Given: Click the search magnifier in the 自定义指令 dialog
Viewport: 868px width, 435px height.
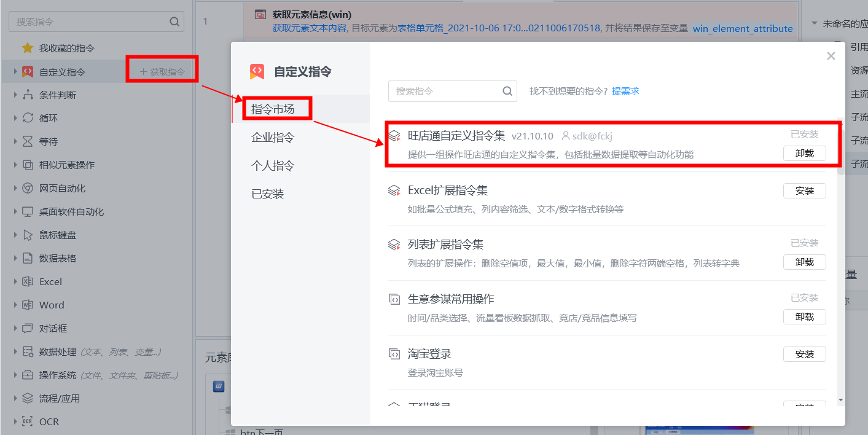Looking at the screenshot, I should pyautogui.click(x=507, y=91).
